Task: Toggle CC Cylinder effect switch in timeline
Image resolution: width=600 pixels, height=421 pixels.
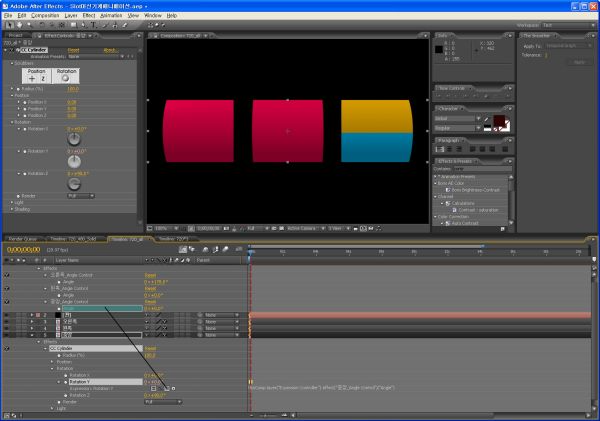Action: coord(7,349)
